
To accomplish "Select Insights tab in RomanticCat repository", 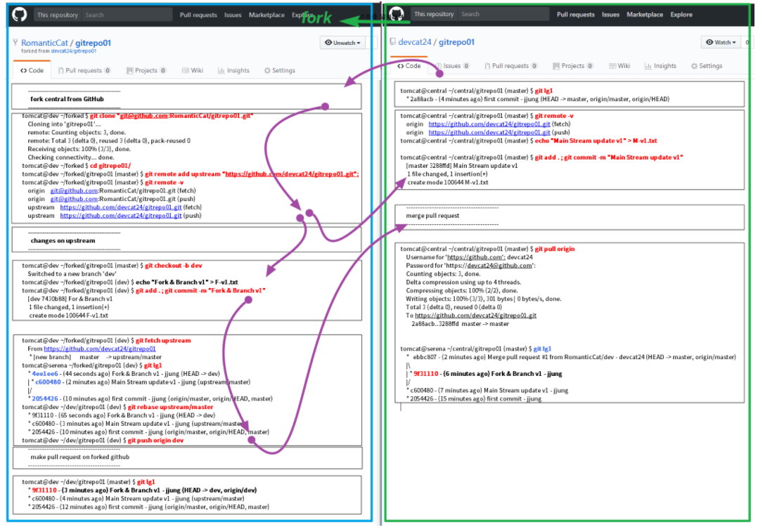I will [233, 70].
